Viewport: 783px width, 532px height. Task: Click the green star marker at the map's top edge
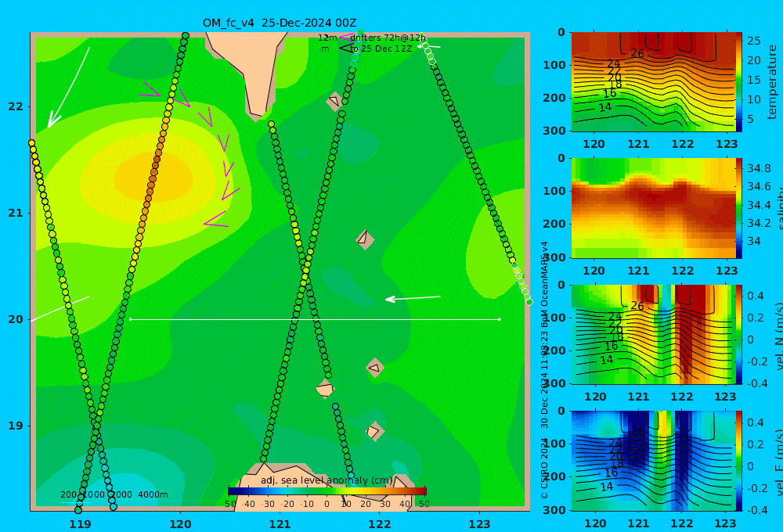click(x=360, y=32)
